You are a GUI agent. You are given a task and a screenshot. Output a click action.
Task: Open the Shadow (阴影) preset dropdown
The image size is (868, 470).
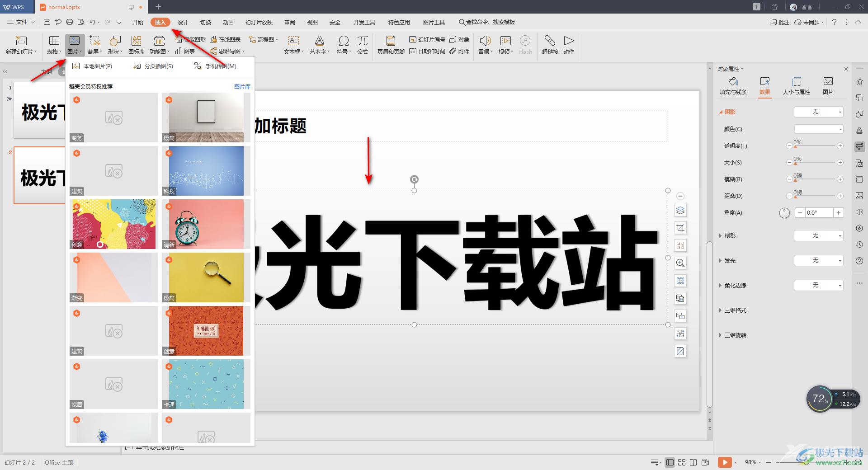[x=819, y=112]
